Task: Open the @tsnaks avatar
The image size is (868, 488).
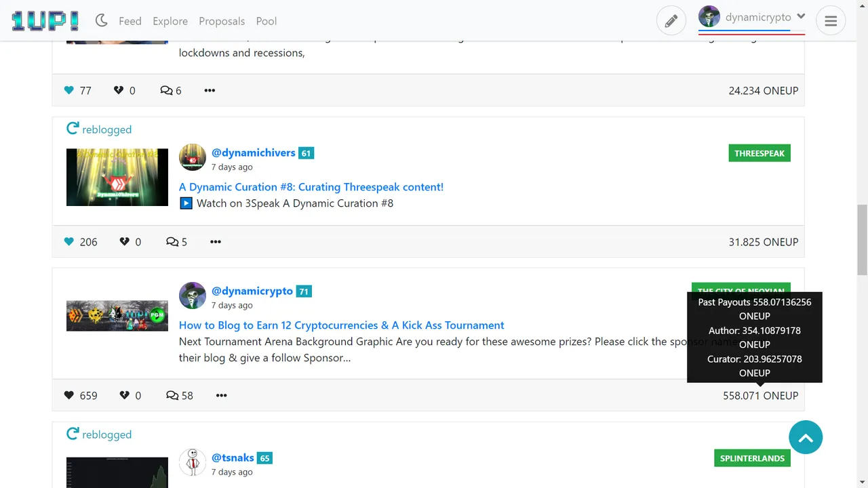Action: coord(193,462)
